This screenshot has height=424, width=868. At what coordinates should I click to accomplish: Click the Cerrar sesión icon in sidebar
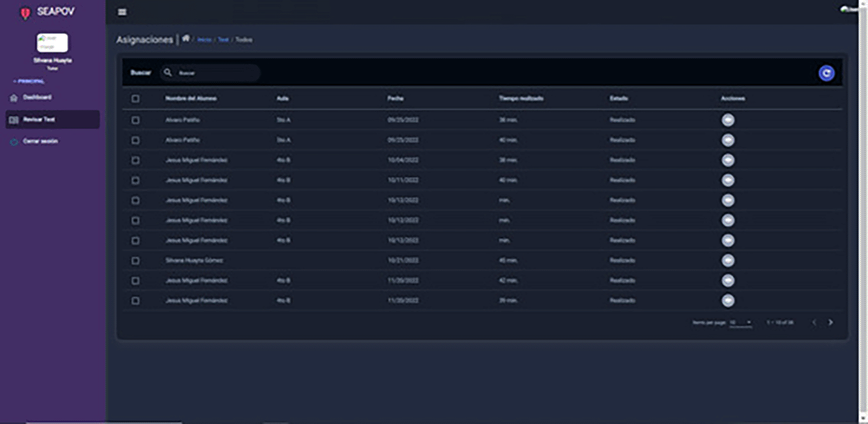click(14, 142)
